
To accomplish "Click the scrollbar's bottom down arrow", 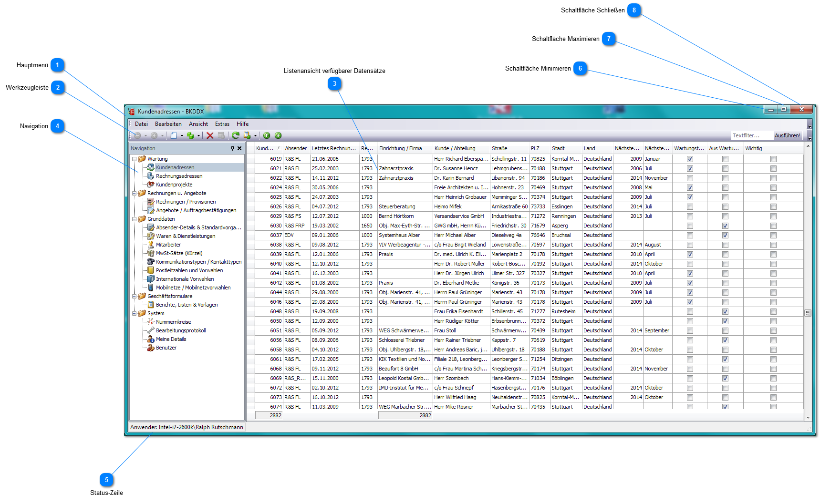I will click(x=808, y=417).
